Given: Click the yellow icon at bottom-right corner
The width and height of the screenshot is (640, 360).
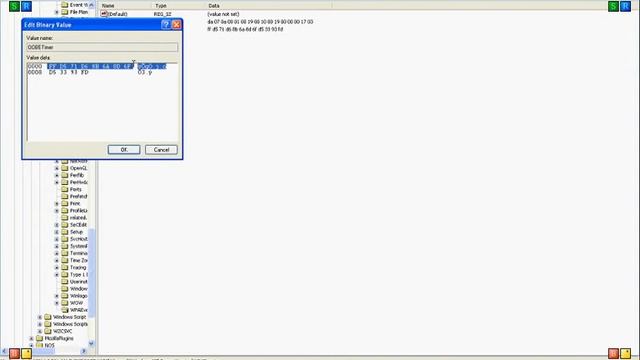Looking at the screenshot, I should coord(625,353).
